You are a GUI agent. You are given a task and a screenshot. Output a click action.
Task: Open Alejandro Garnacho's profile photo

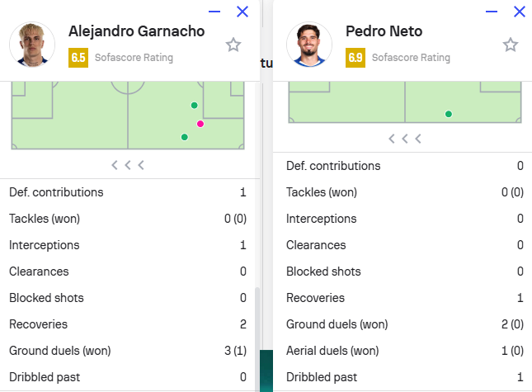(x=32, y=45)
